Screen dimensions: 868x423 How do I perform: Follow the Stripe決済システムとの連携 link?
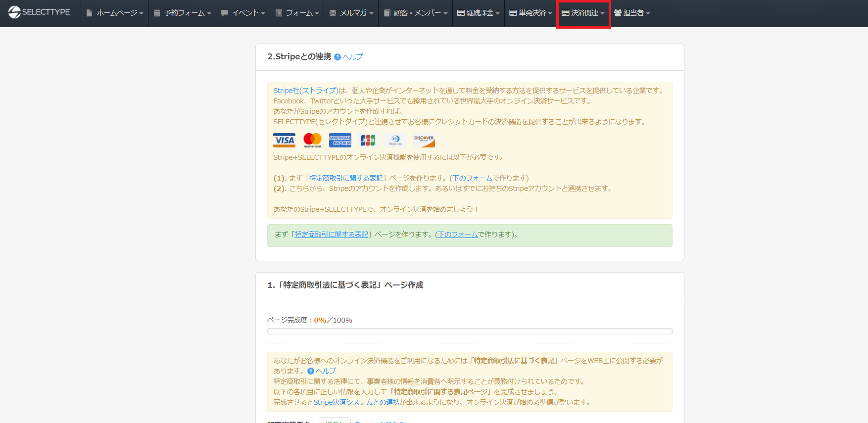pyautogui.click(x=356, y=402)
